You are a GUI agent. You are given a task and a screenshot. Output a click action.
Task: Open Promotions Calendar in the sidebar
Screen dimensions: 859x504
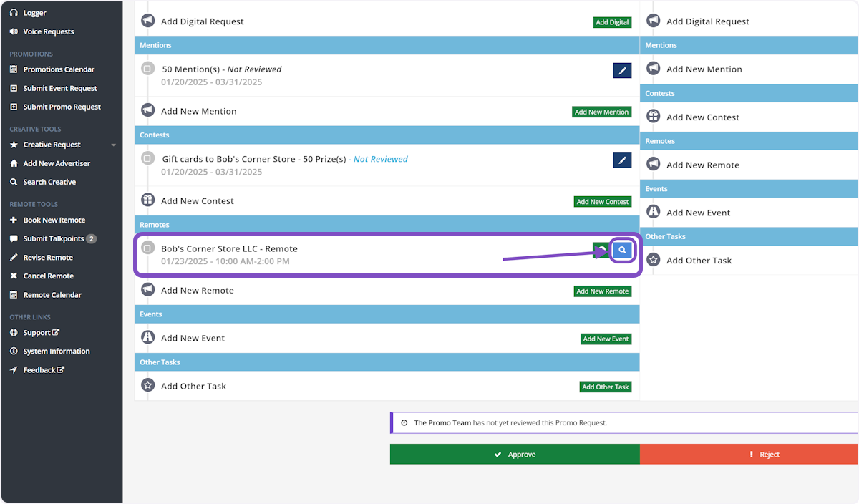(59, 69)
